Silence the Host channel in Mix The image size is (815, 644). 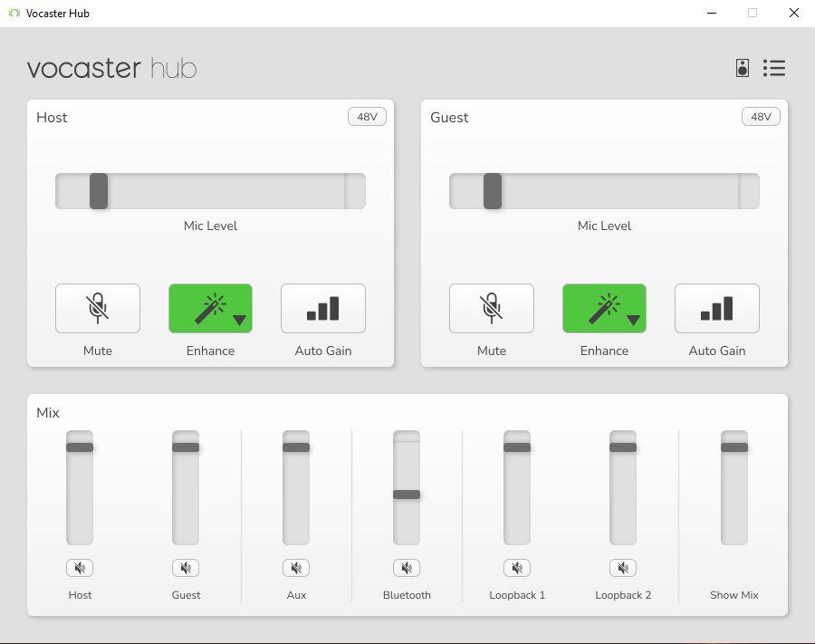tap(80, 568)
